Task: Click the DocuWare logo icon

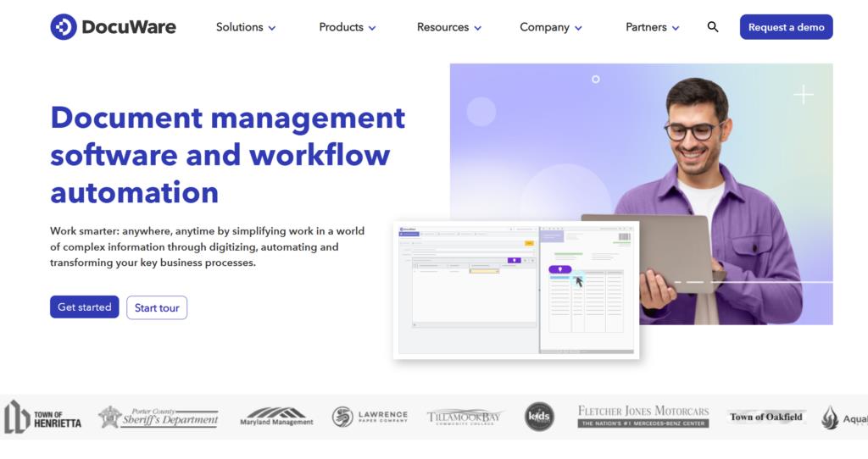Action: [x=64, y=27]
